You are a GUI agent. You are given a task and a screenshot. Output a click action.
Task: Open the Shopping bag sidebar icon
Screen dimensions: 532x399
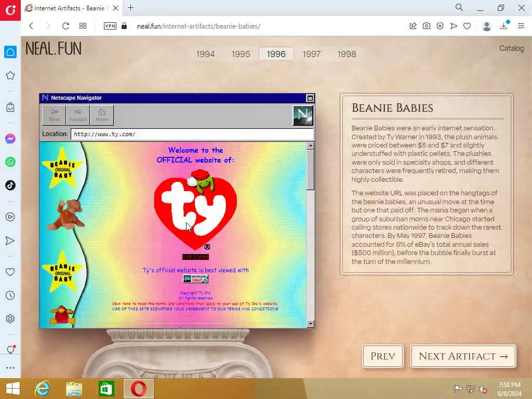[x=10, y=107]
